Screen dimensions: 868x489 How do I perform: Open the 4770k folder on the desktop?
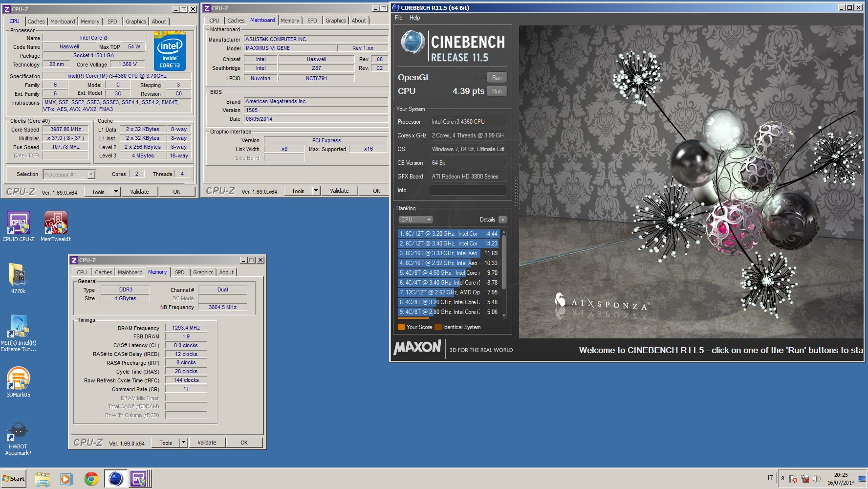click(18, 278)
